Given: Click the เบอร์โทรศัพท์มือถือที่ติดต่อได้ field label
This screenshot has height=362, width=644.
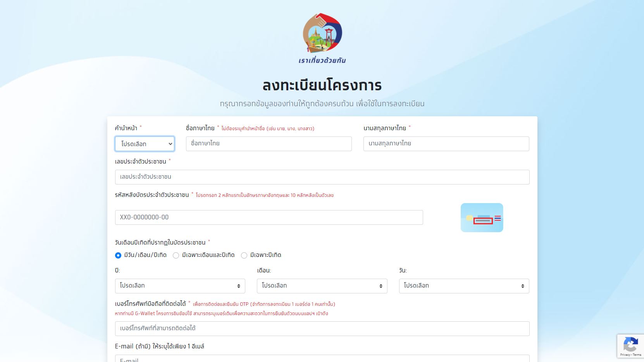Looking at the screenshot, I should tap(150, 304).
